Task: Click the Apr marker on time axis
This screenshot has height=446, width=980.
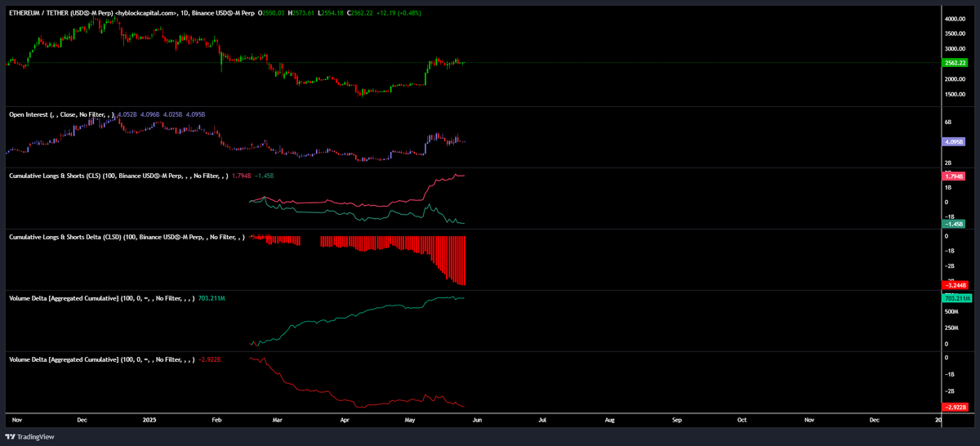Action: 345,418
